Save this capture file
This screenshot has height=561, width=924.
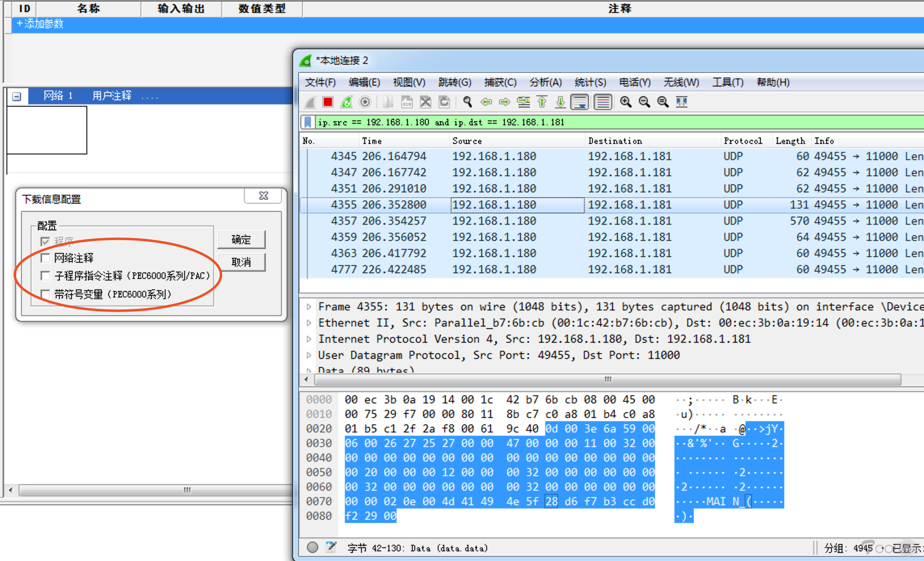(x=407, y=102)
